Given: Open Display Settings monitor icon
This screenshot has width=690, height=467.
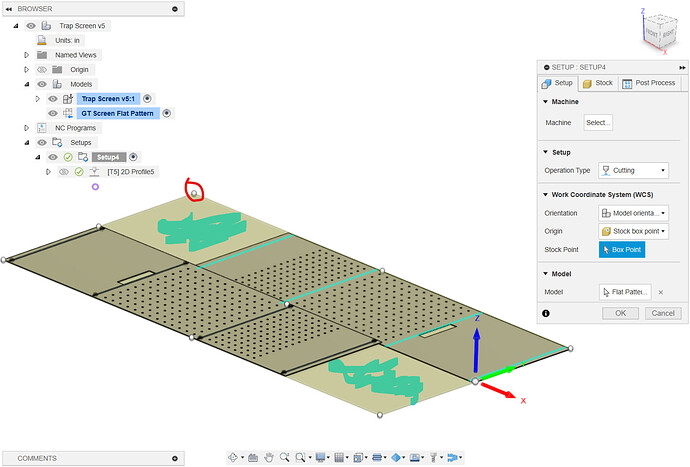Looking at the screenshot, I should click(321, 457).
